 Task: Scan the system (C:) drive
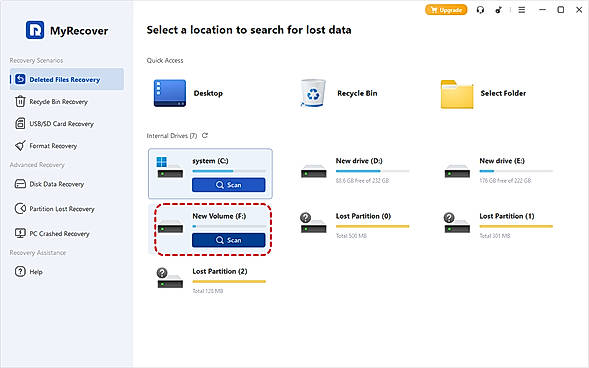228,185
